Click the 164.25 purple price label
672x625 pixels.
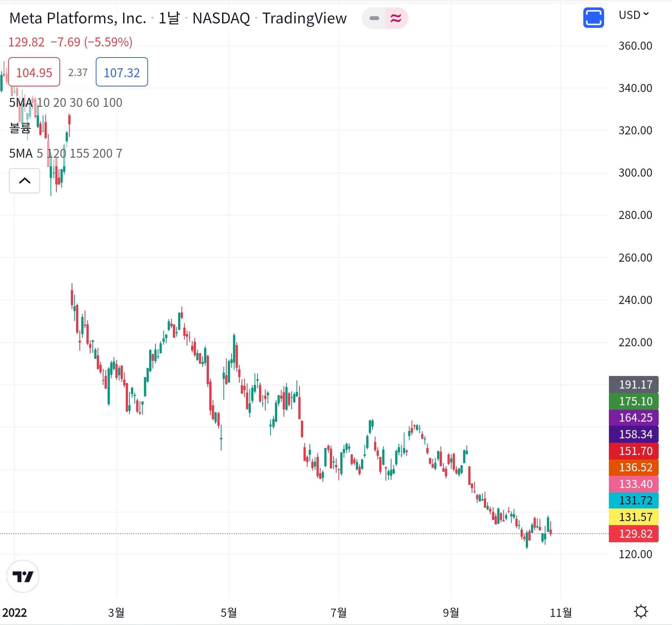pos(634,418)
